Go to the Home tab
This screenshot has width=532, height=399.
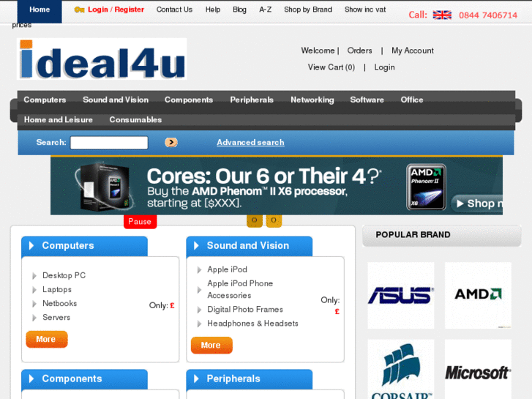tap(40, 11)
